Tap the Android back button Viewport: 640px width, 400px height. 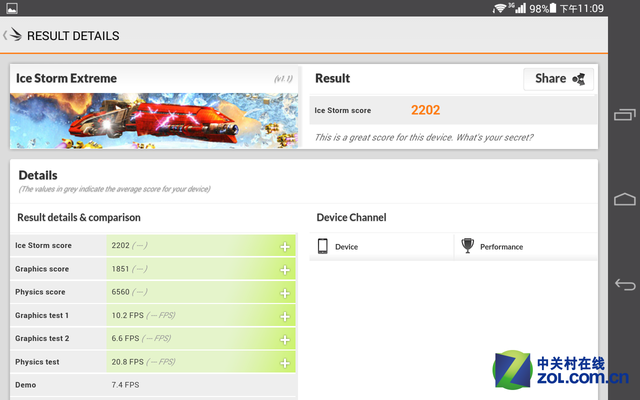625,284
